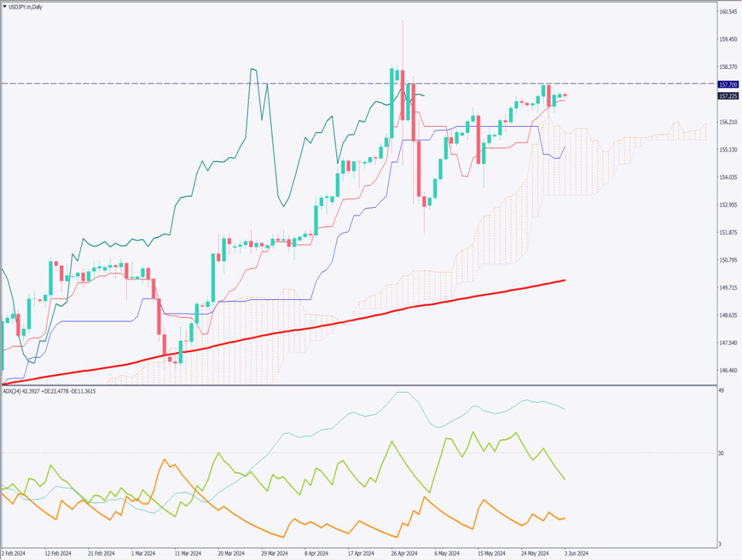Click the 1 Mar 2024 date label

point(143,553)
